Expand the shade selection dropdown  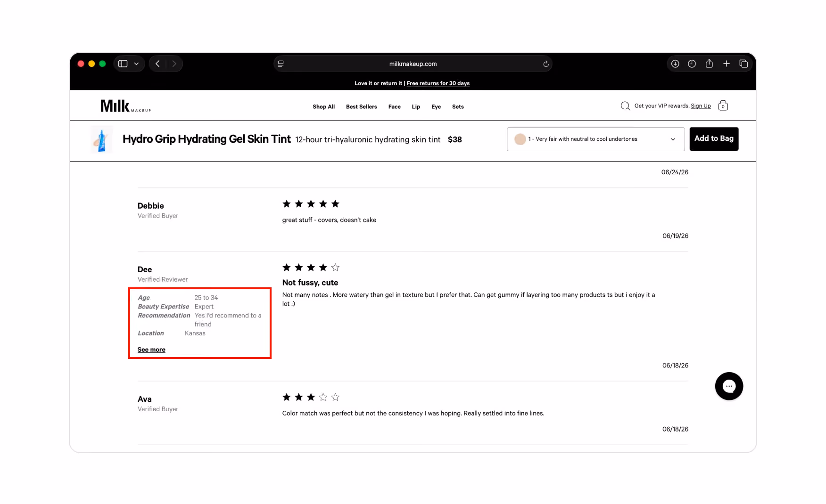tap(595, 139)
